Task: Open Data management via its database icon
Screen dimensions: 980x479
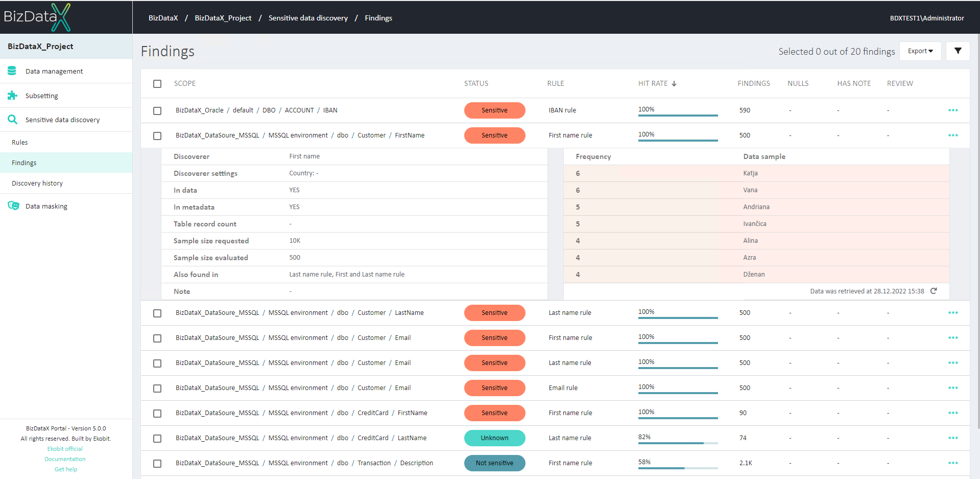Action: tap(12, 71)
